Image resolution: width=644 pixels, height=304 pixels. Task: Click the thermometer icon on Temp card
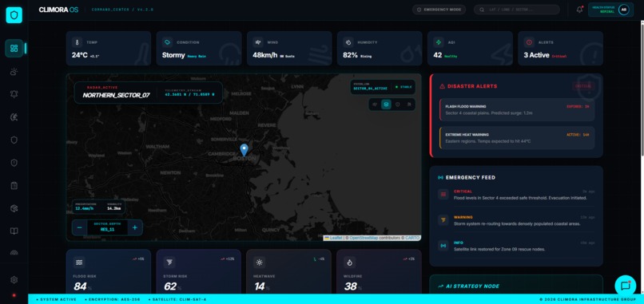(x=77, y=42)
